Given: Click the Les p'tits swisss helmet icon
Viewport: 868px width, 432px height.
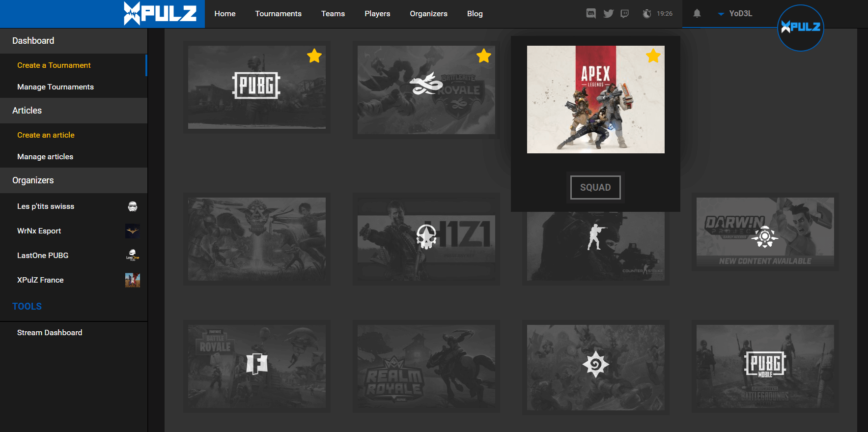Looking at the screenshot, I should point(133,206).
